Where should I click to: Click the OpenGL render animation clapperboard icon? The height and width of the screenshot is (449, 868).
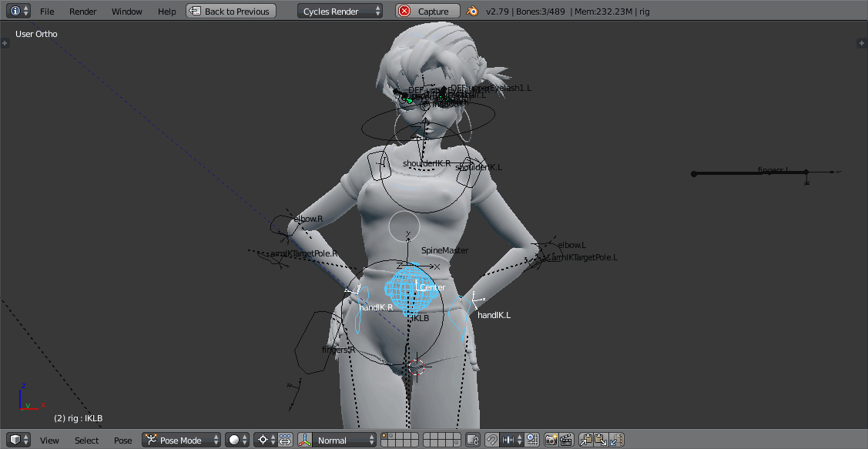566,440
